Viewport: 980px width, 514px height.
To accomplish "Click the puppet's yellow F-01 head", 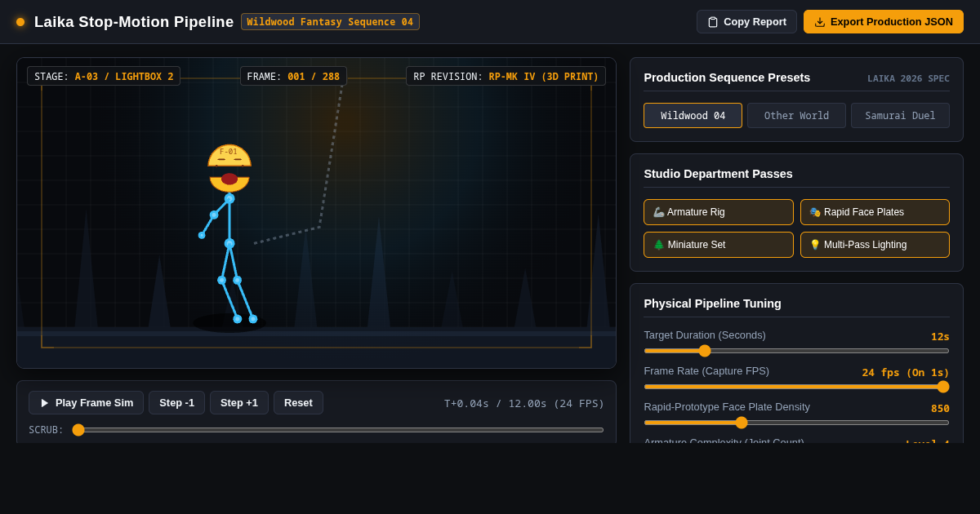I will (229, 168).
